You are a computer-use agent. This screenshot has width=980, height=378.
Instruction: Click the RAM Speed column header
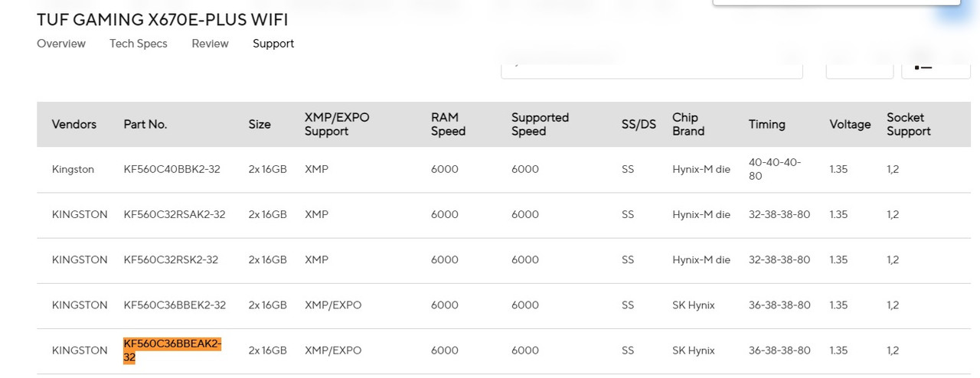(448, 124)
